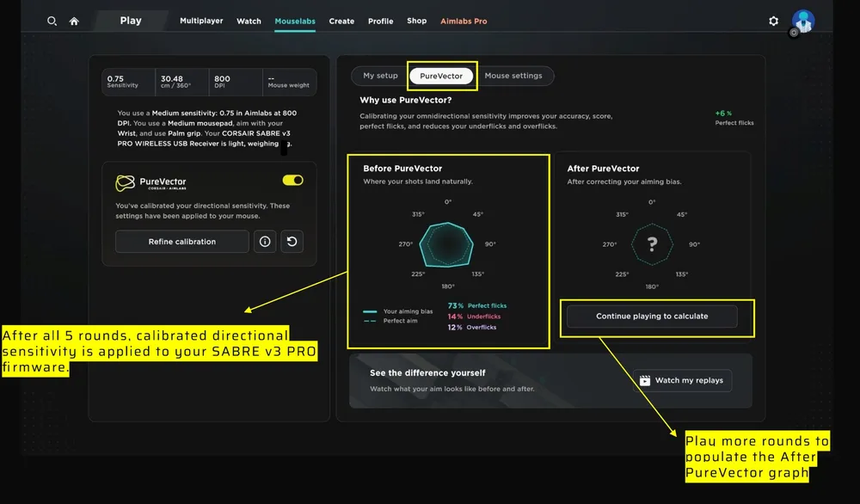The width and height of the screenshot is (860, 504).
Task: Toggle the PureVector switch off
Action: pos(293,180)
